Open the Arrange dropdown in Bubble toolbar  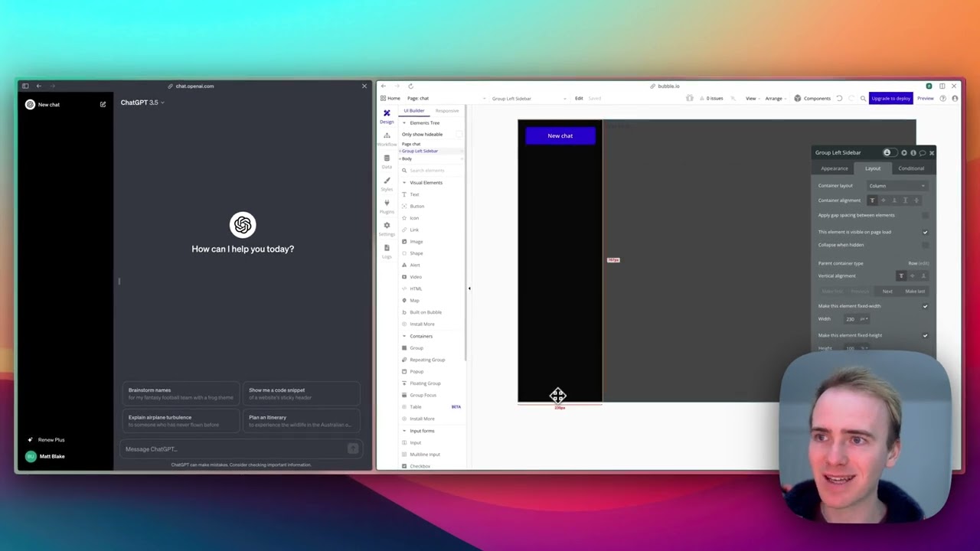point(776,98)
